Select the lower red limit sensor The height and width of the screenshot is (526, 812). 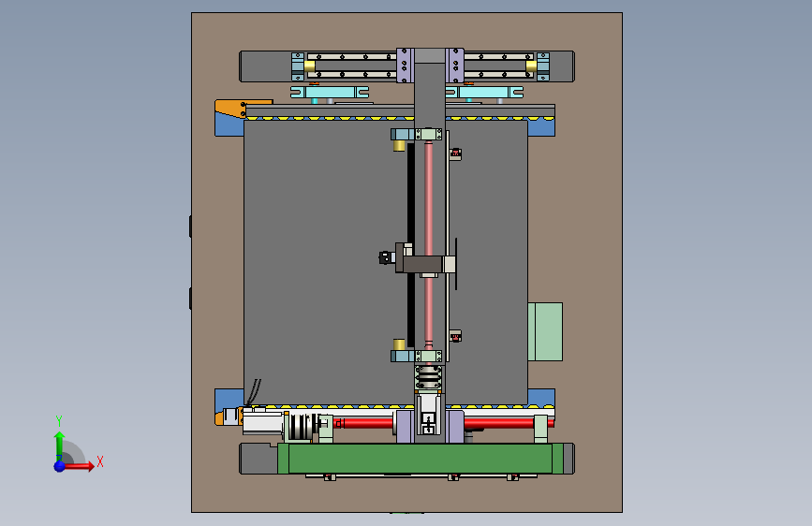pos(455,337)
